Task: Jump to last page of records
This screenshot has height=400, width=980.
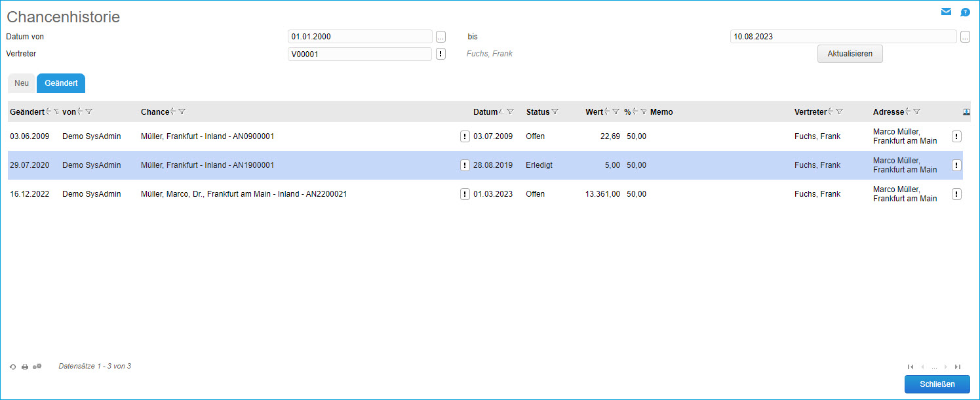Action: pos(958,367)
